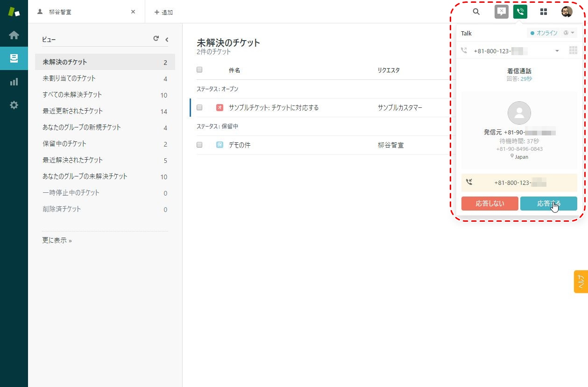Click requester サンプルカスタマー
The width and height of the screenshot is (588, 387).
coord(400,107)
